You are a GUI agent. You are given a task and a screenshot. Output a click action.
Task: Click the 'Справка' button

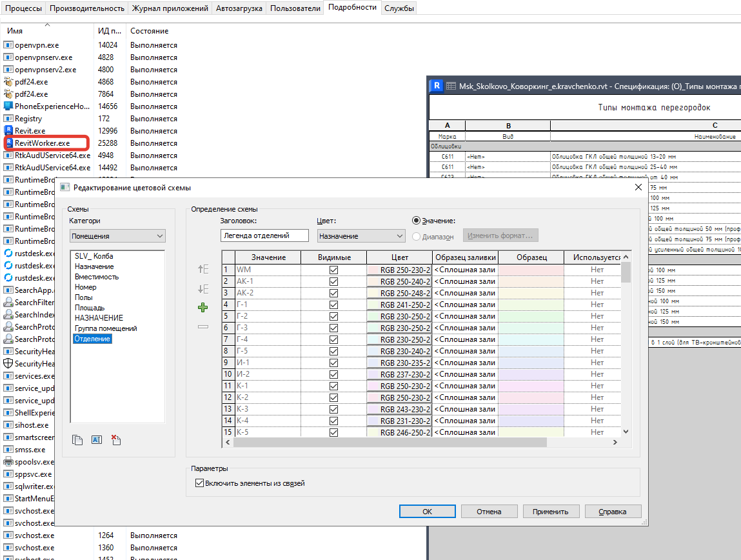(x=613, y=512)
